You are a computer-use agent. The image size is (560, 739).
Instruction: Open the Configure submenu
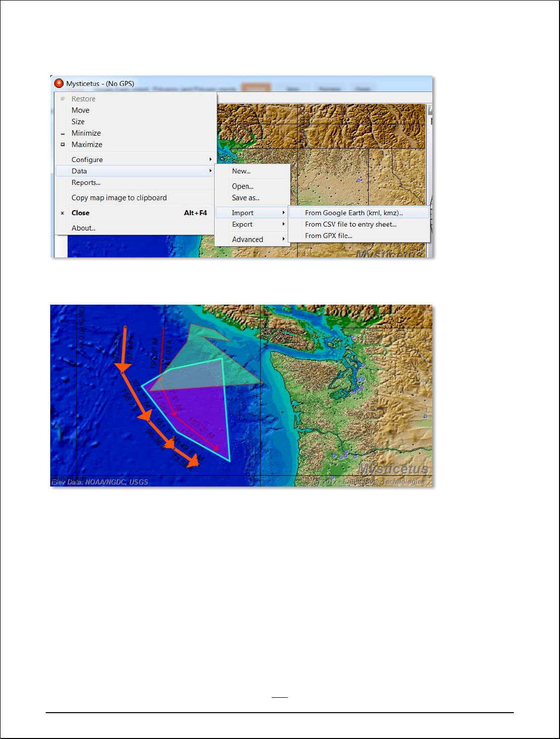pyautogui.click(x=135, y=160)
